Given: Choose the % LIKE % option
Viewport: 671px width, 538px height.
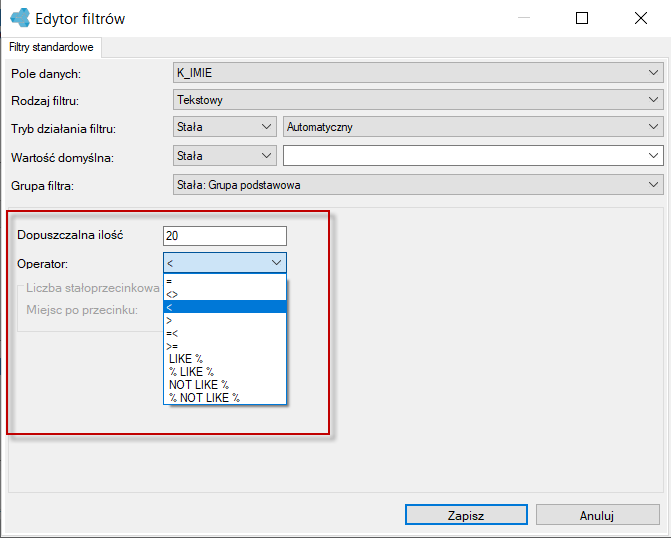Looking at the screenshot, I should (225, 372).
